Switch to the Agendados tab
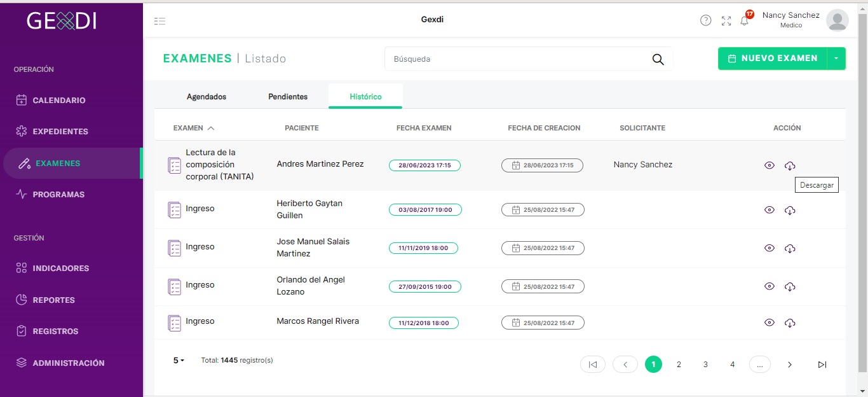 (x=207, y=97)
